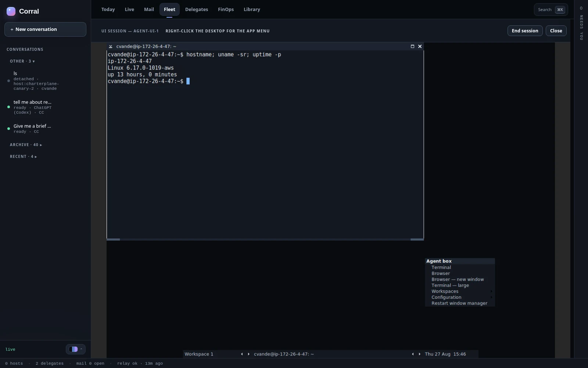588x368 pixels.
Task: Go to the FinOps tab
Action: pos(226,10)
